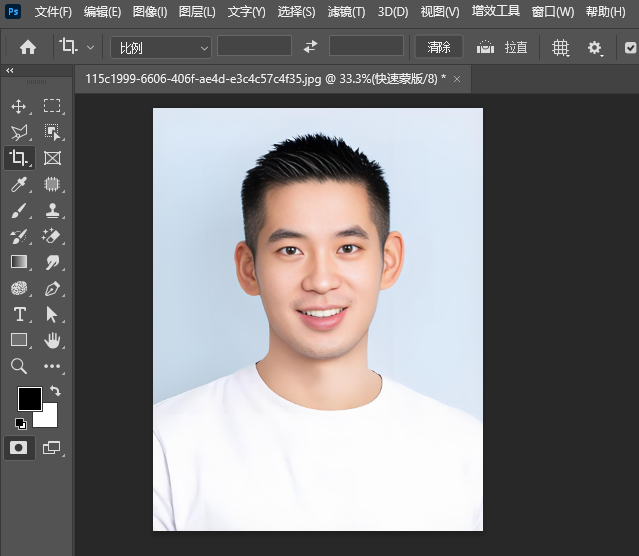Activate the Horizontal Type tool
Viewport: 639px width, 556px height.
click(18, 314)
